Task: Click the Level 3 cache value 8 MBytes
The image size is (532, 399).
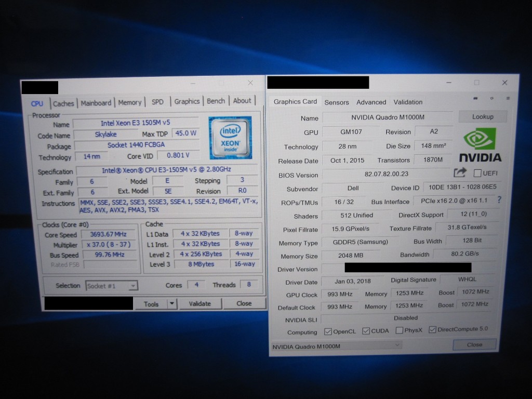Action: click(x=201, y=264)
